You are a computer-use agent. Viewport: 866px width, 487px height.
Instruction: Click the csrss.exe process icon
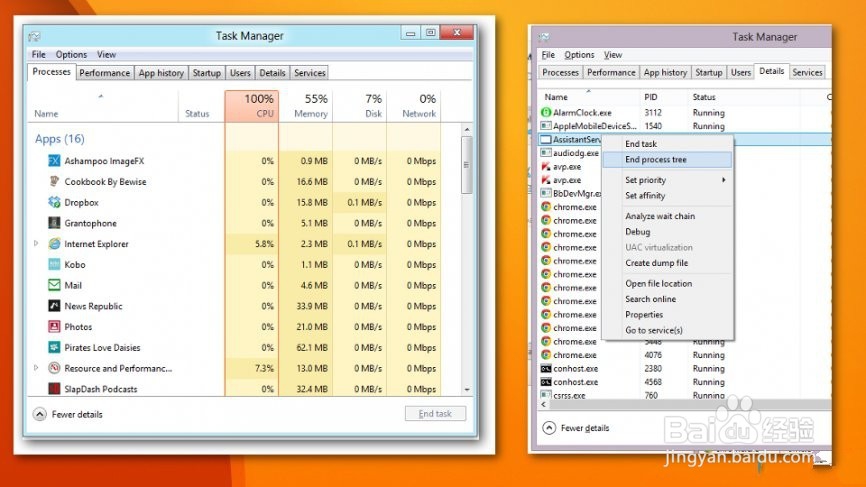pos(546,395)
